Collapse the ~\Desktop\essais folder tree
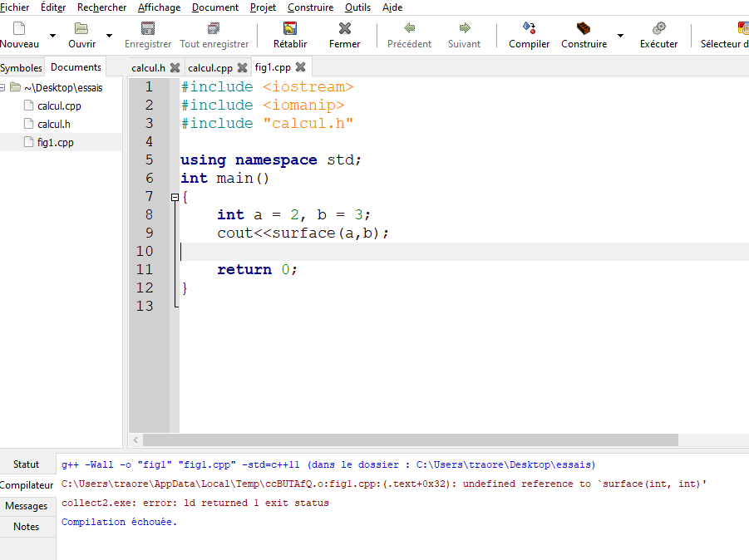Image resolution: width=749 pixels, height=560 pixels. coord(3,87)
